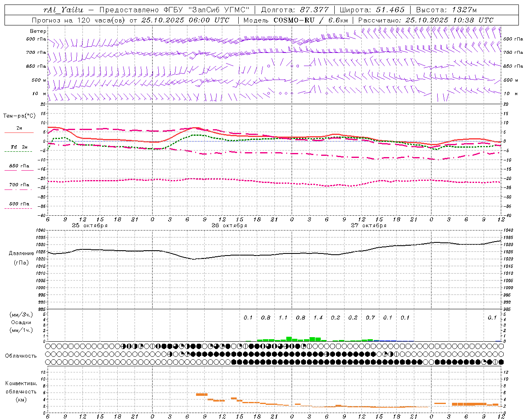Click "Рассчитано: 25.10.2025 10:38 UTC" timestamp
This screenshot has height=420, width=525.
[x=426, y=20]
